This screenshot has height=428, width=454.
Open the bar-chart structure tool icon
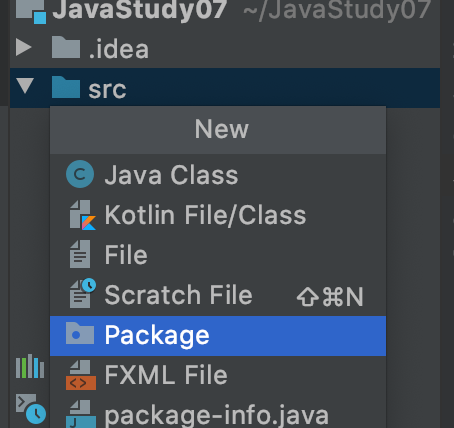30,366
